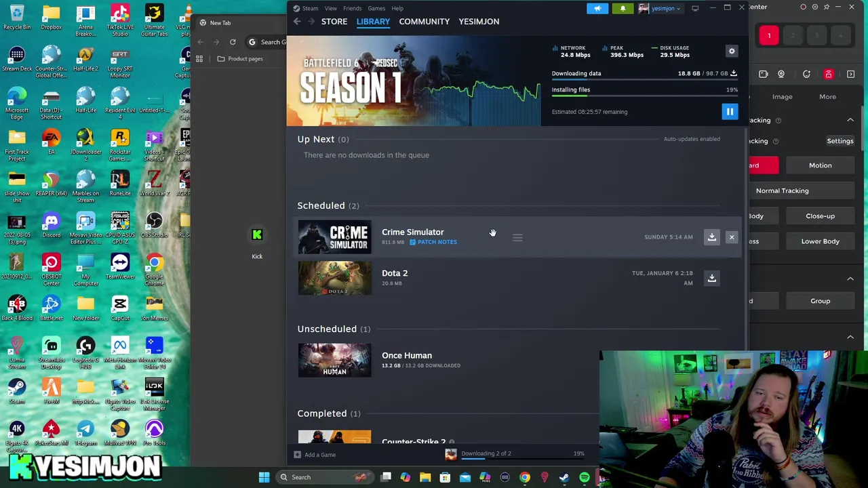Click the Once Human title
This screenshot has height=488, width=868.
pyautogui.click(x=406, y=355)
